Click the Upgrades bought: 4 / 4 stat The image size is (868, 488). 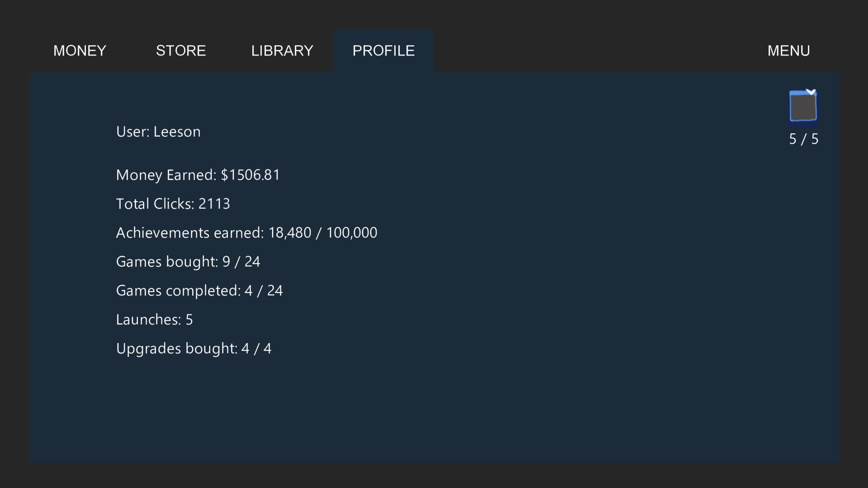193,348
